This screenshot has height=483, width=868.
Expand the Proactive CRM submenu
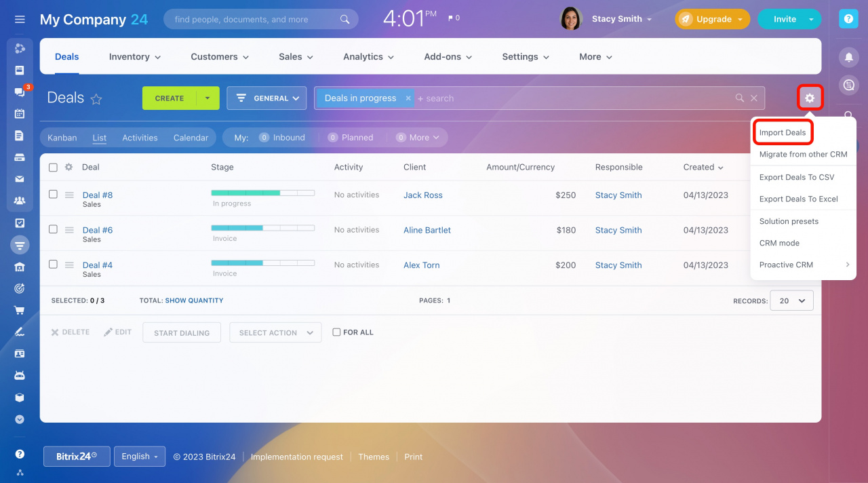point(803,265)
